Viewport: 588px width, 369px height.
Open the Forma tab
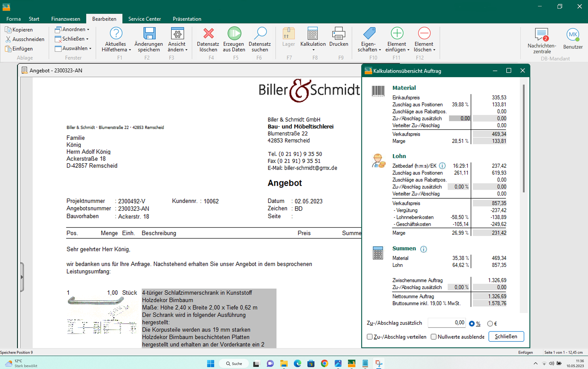[13, 19]
